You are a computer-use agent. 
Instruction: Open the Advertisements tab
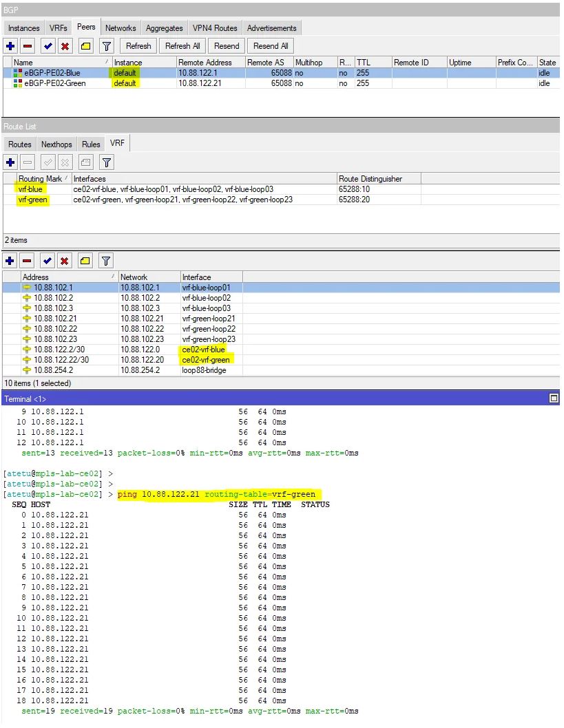coord(272,28)
